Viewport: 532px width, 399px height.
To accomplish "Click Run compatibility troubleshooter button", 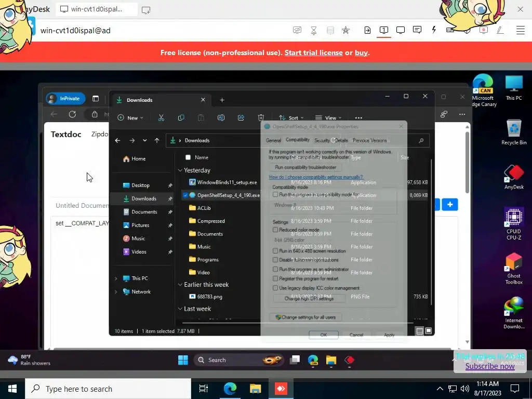I will (305, 167).
